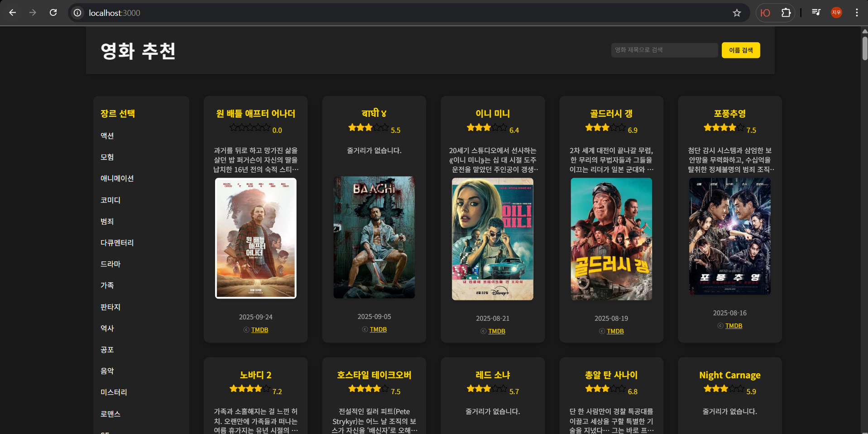
Task: Click TMDB link under 2025-09-05
Action: click(379, 329)
